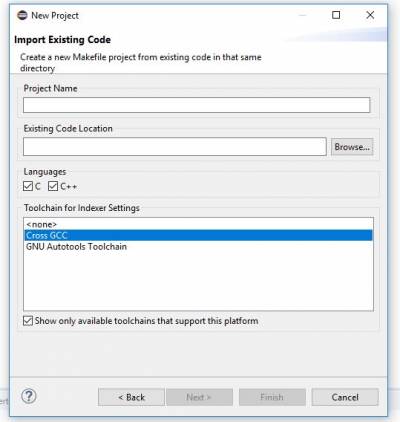Click the Next > button
400x422 pixels.
click(x=199, y=397)
